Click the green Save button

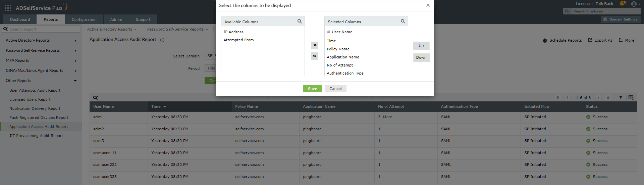(312, 89)
